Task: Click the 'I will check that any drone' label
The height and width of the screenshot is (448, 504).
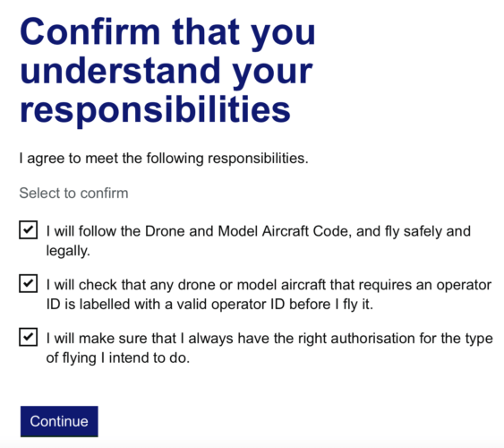Action: (x=269, y=294)
